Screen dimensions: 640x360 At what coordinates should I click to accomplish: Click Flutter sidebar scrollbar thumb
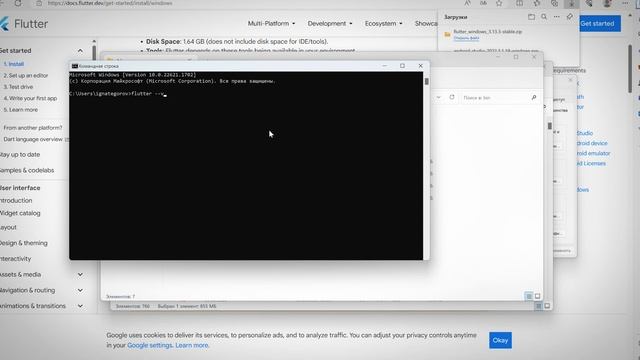click(x=94, y=52)
